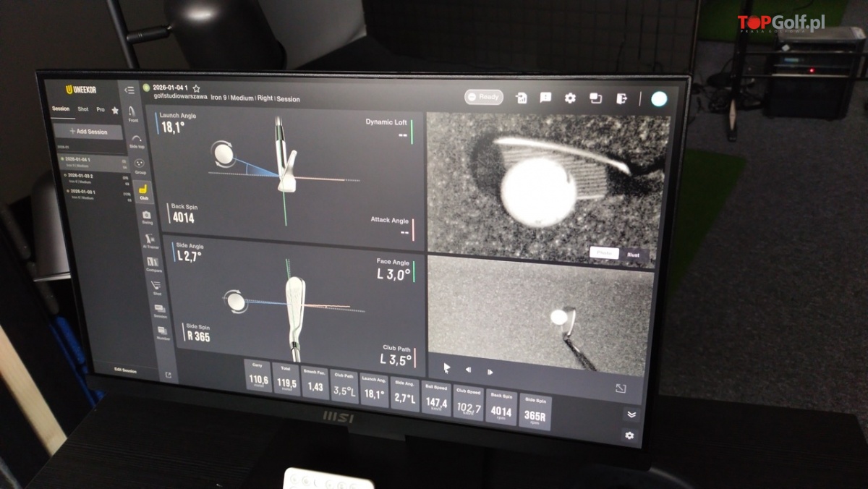
Task: Switch impact view to Photo
Action: pos(604,253)
